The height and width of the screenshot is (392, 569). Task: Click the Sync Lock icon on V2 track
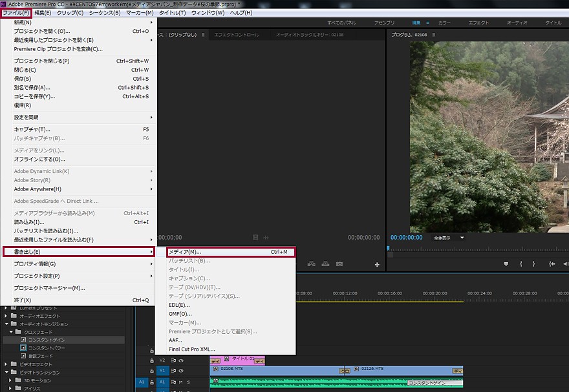(173, 360)
